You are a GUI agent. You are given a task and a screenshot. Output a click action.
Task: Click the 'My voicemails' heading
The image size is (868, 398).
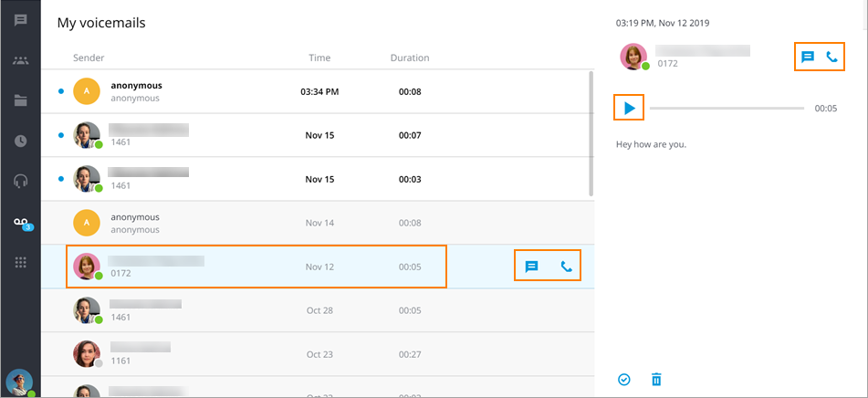[x=101, y=23]
